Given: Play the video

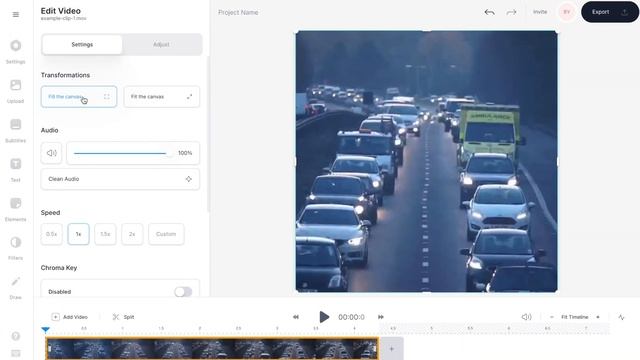Looking at the screenshot, I should point(324,317).
